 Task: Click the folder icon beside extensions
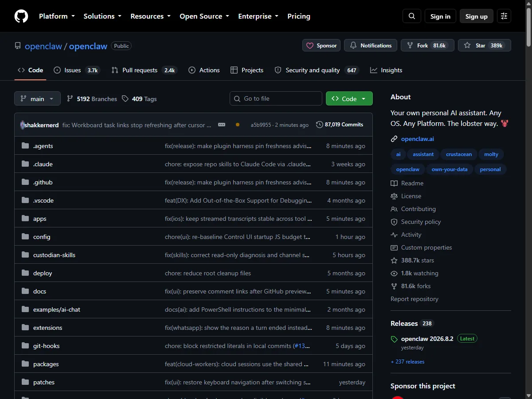tap(25, 328)
